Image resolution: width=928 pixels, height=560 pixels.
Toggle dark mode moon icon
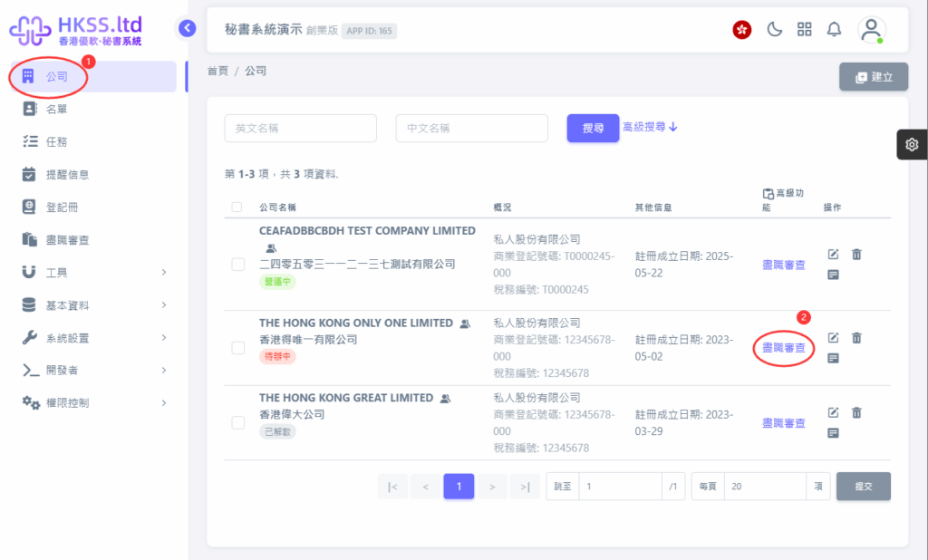point(774,29)
